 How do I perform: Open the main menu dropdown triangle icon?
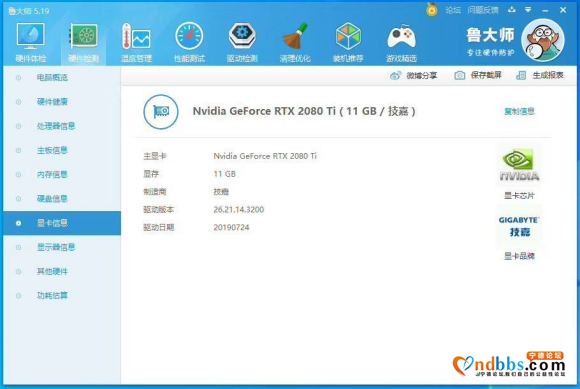point(528,10)
